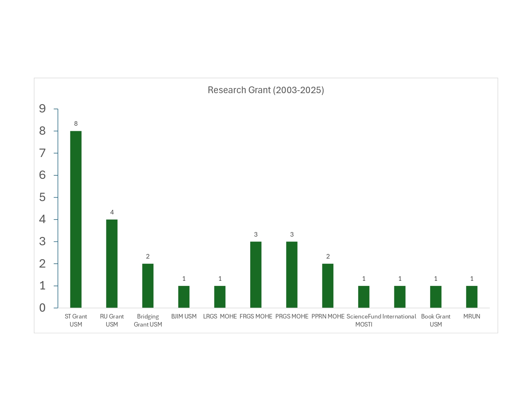Click y-axis value 6
This screenshot has height=411, width=532.
coord(43,175)
